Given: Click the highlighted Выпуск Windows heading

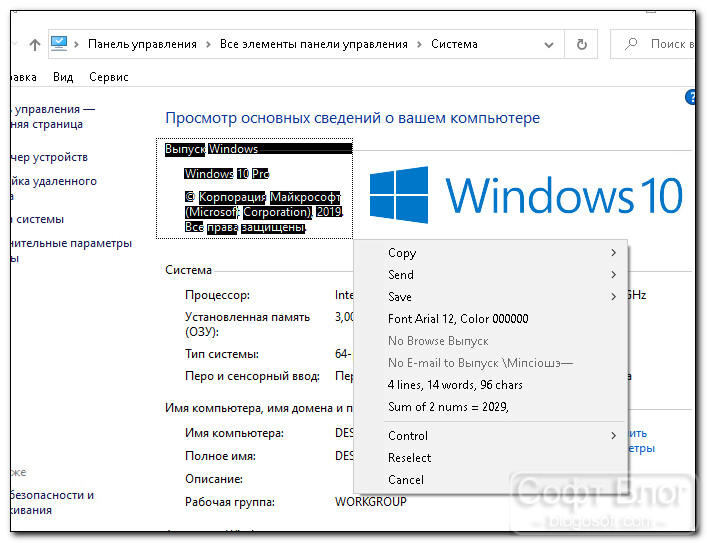Looking at the screenshot, I should [211, 149].
